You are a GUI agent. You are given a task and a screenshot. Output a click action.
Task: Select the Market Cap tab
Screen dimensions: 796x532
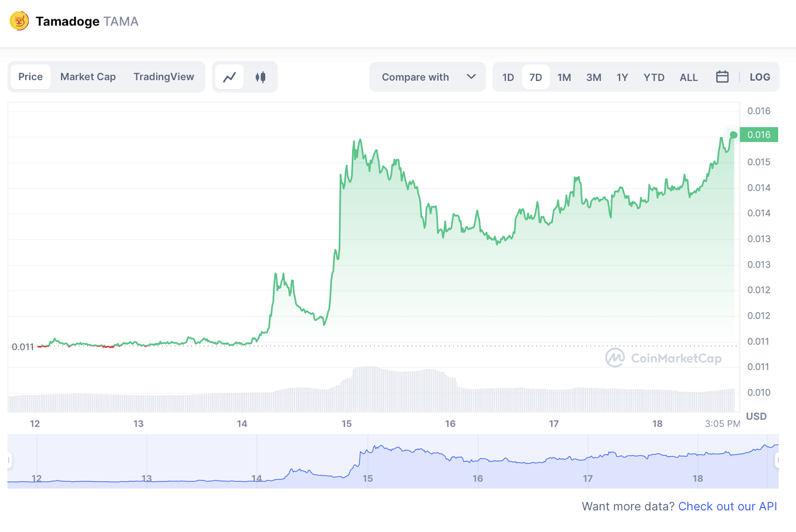88,77
